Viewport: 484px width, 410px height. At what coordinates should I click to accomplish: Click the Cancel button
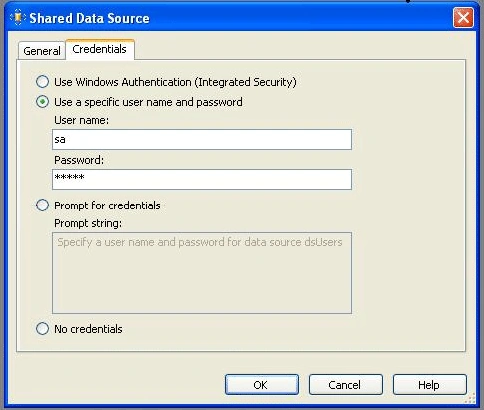[346, 385]
